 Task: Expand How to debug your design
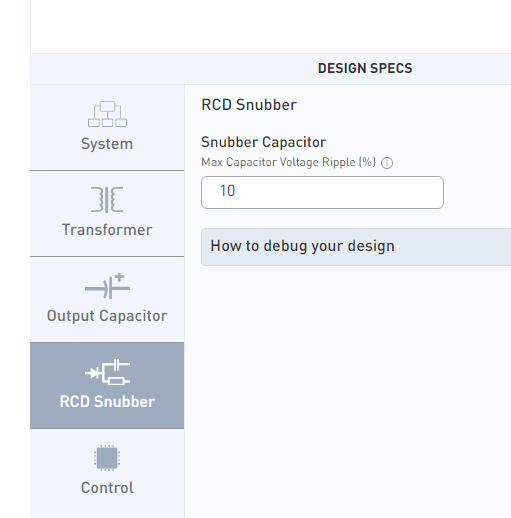303,246
